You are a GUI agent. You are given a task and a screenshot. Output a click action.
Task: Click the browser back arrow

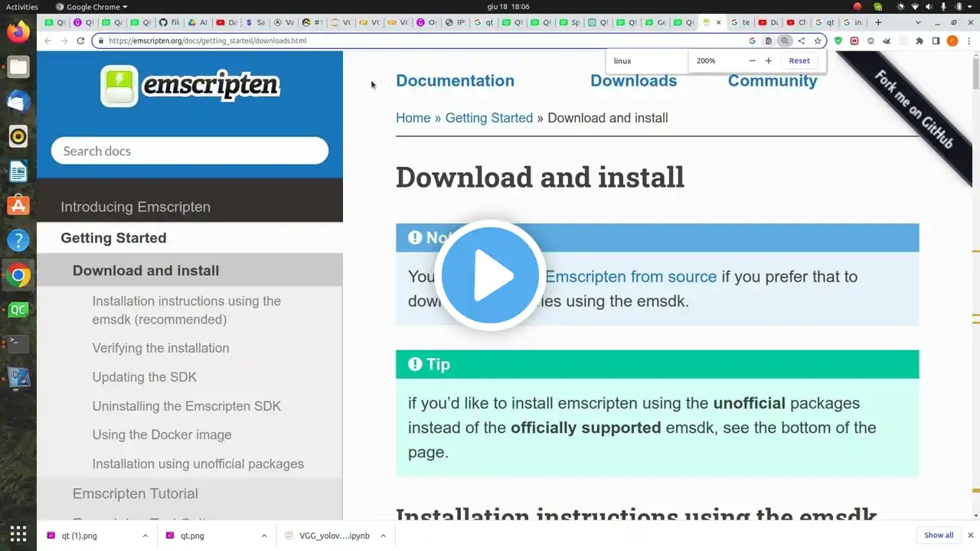48,41
